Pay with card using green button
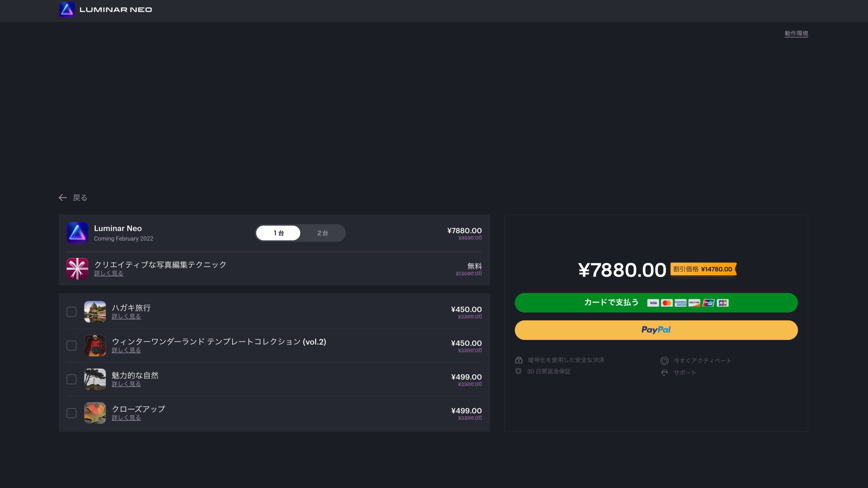The height and width of the screenshot is (488, 868). tap(656, 303)
